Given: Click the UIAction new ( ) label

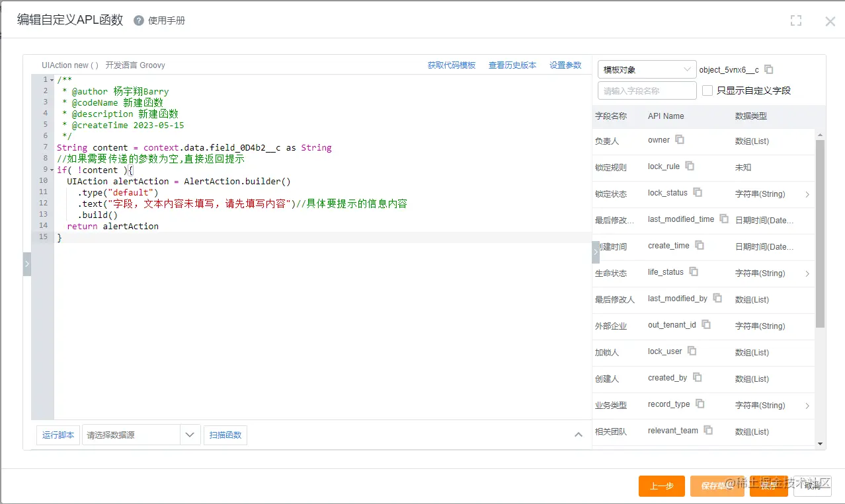Looking at the screenshot, I should (70, 65).
